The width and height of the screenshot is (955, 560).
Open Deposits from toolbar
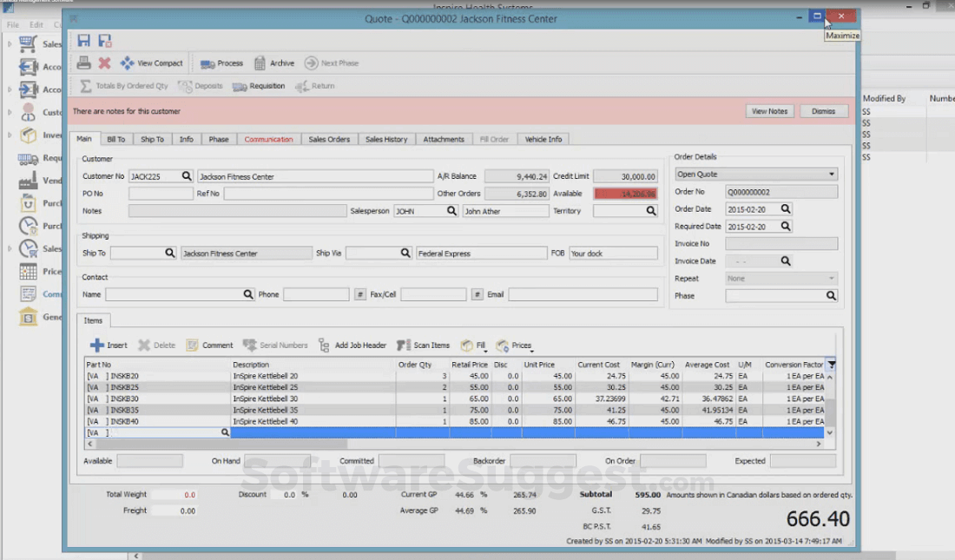pos(201,86)
